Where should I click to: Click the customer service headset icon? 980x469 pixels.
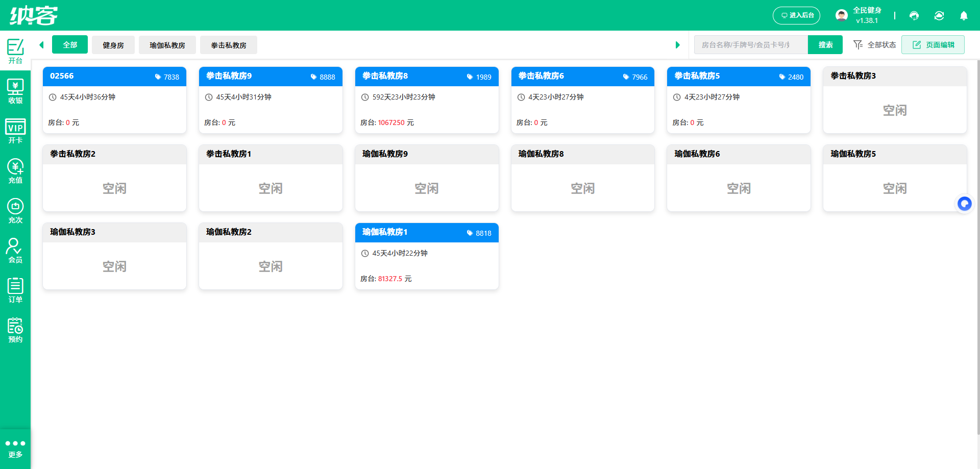[x=914, y=15]
